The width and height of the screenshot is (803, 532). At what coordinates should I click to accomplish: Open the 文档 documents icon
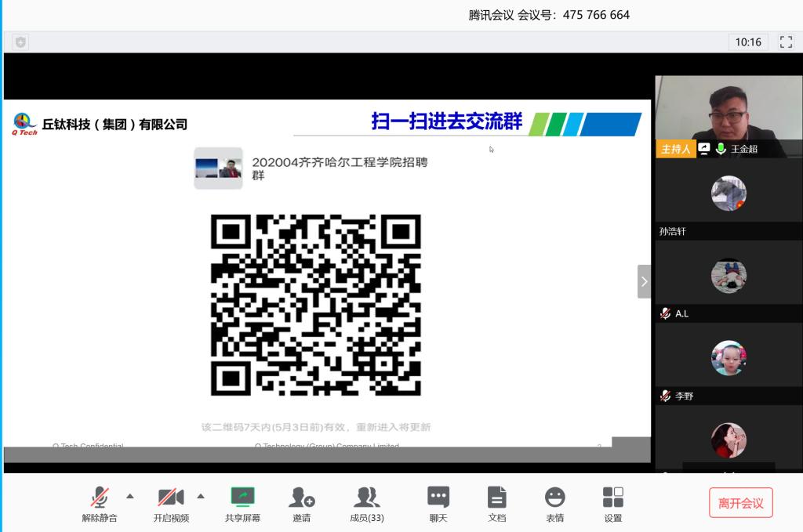tap(496, 503)
